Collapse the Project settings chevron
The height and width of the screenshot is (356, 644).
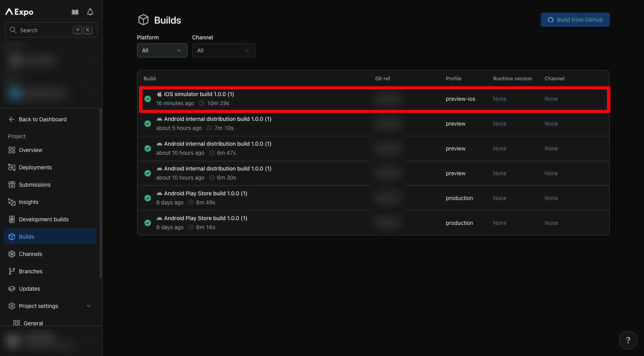click(x=89, y=306)
